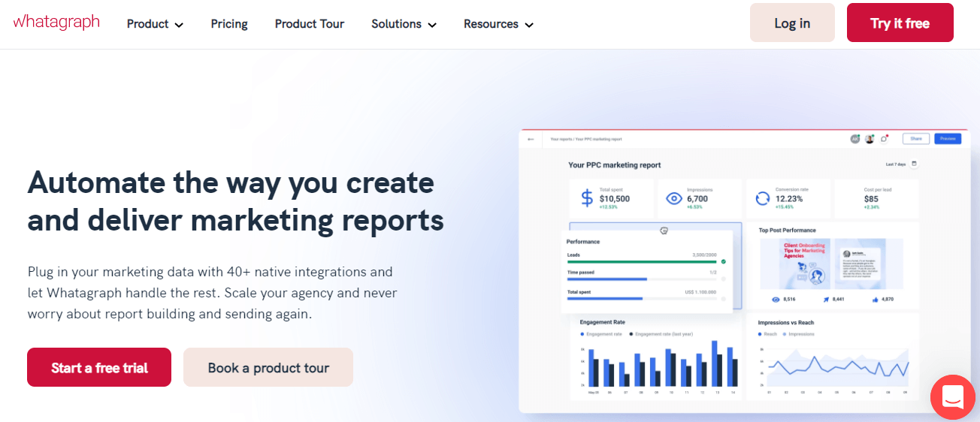The width and height of the screenshot is (980, 422).
Task: Click the 'Reach' legend entry in Impressions vs Reach
Action: point(768,333)
